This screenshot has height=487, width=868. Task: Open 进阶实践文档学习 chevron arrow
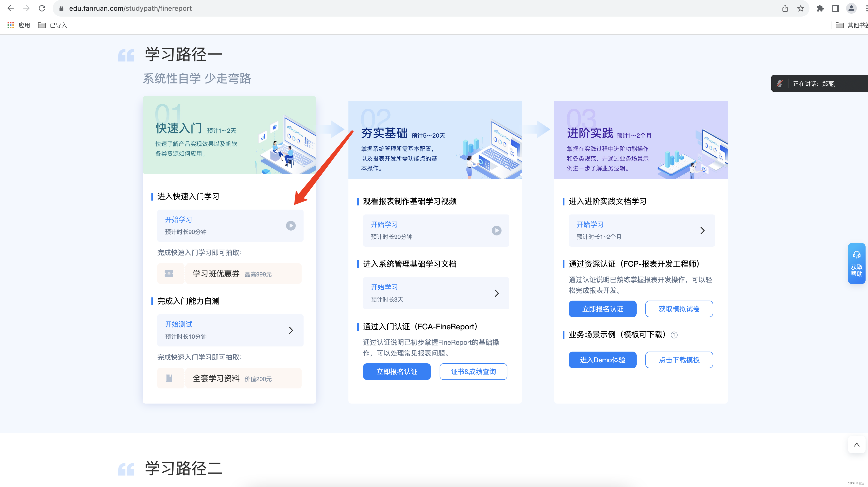702,230
